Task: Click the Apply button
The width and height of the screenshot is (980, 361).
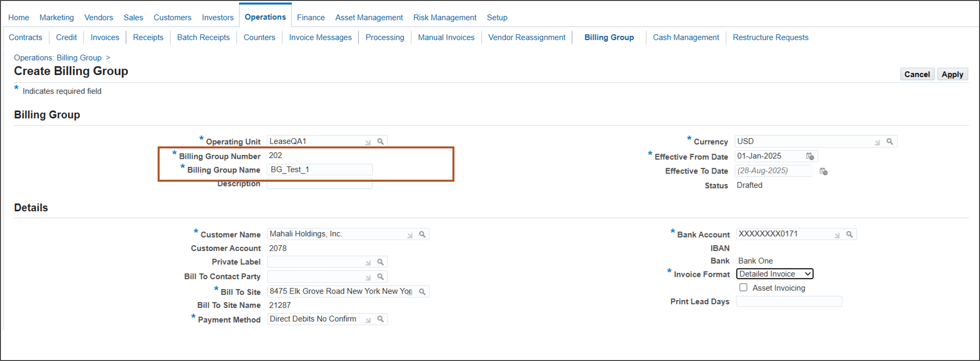Action: [x=953, y=74]
